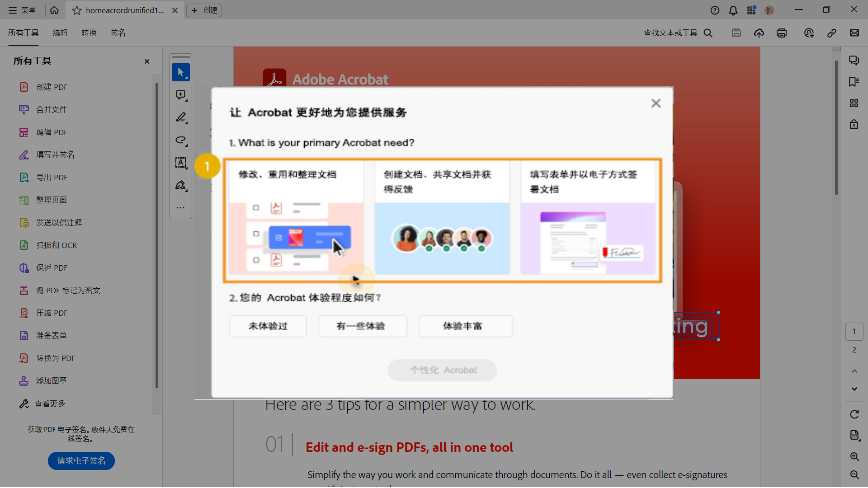Select the 体验丰富 experience option
868x488 pixels.
pyautogui.click(x=465, y=326)
